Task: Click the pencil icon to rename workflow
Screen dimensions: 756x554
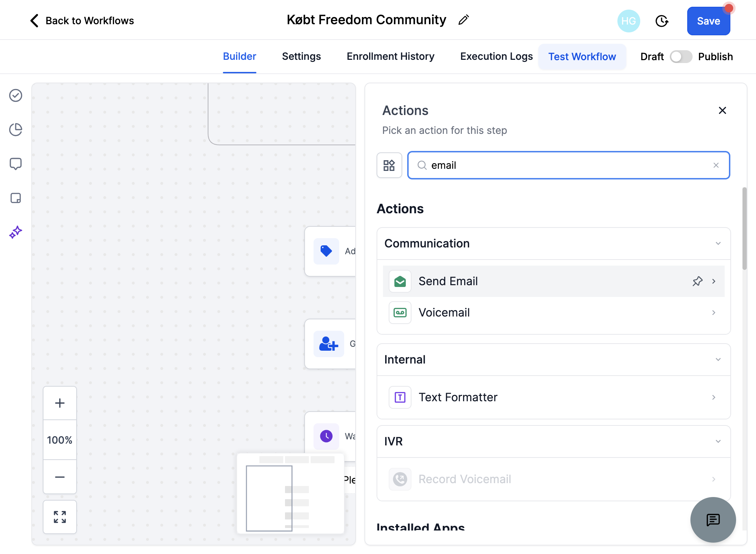Action: 464,20
